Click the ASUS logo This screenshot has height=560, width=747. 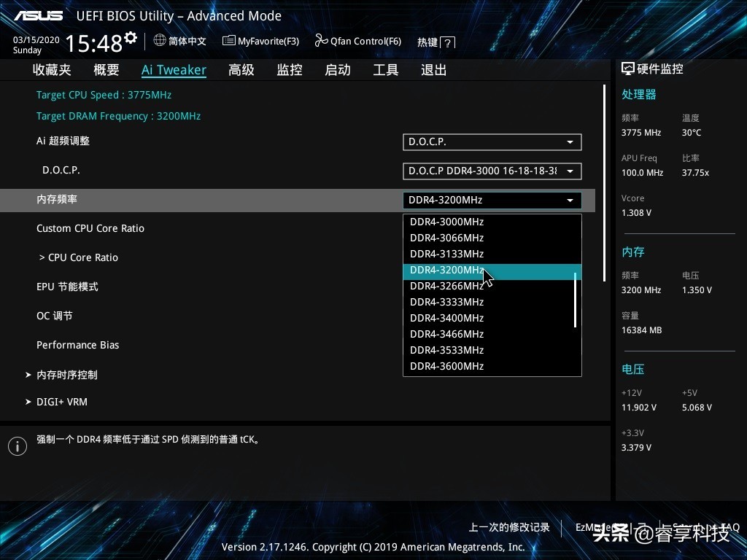coord(39,16)
